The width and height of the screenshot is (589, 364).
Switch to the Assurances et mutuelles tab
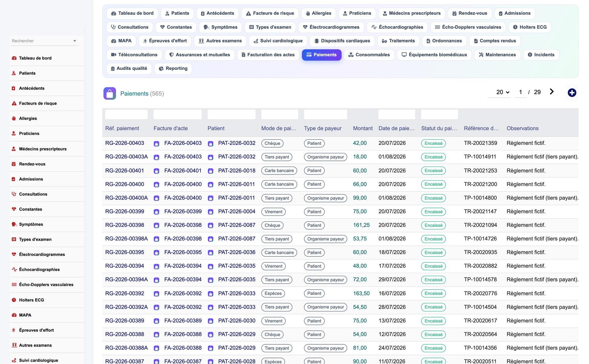(199, 55)
